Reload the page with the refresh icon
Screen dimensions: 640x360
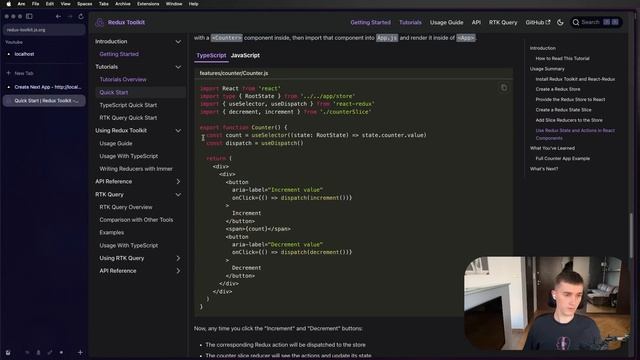81,16
